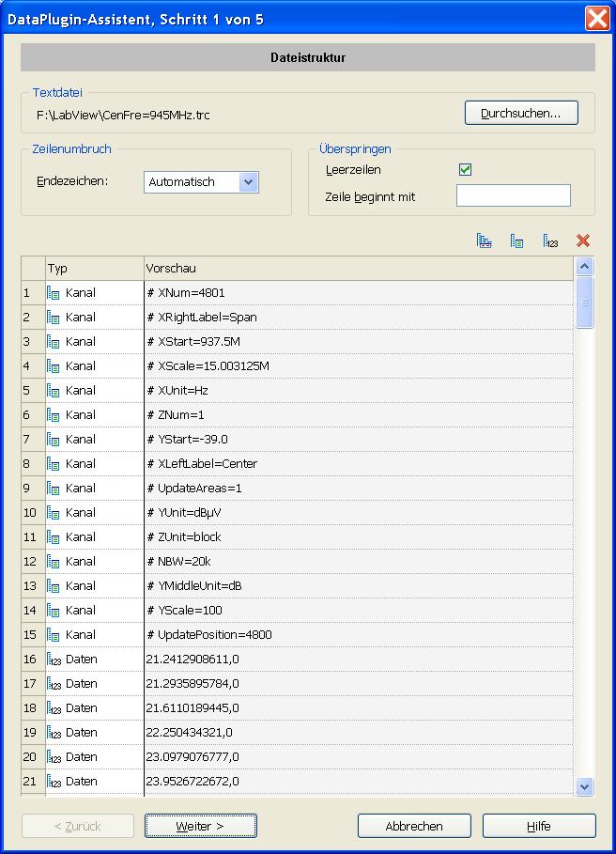Click the group-type toolbar icon above the table
Viewport: 616px width, 854px height.
[x=484, y=241]
